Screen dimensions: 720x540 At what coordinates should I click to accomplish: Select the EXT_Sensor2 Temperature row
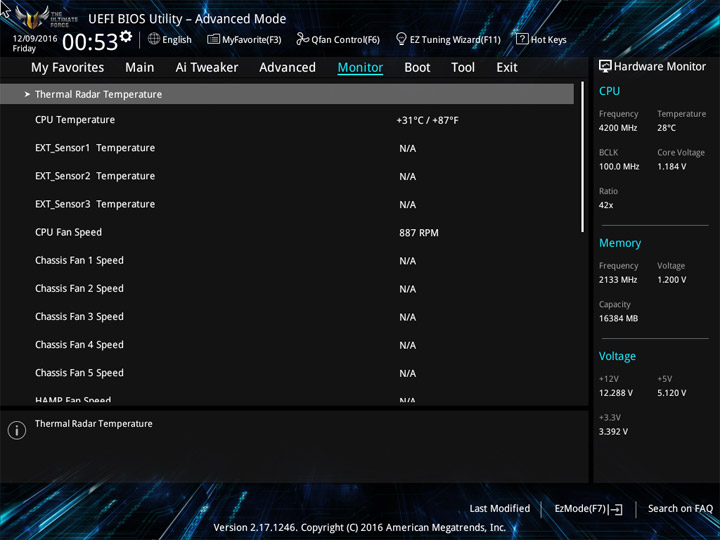point(287,176)
